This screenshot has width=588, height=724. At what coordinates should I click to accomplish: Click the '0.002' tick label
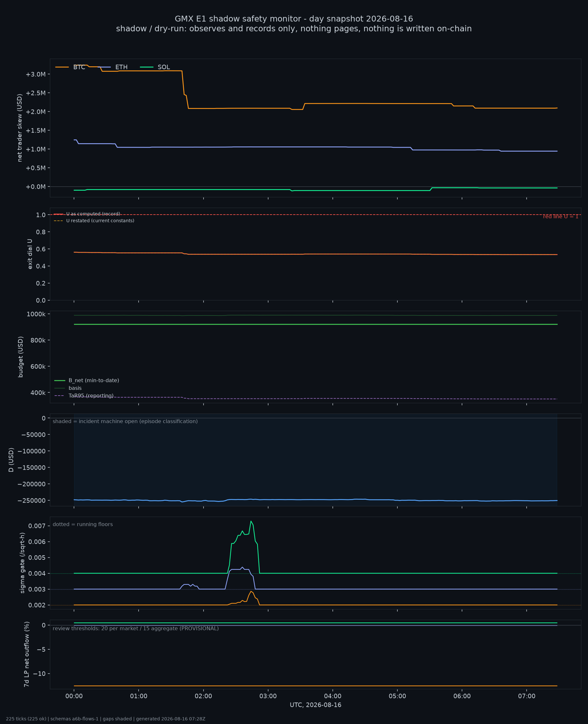coord(37,605)
